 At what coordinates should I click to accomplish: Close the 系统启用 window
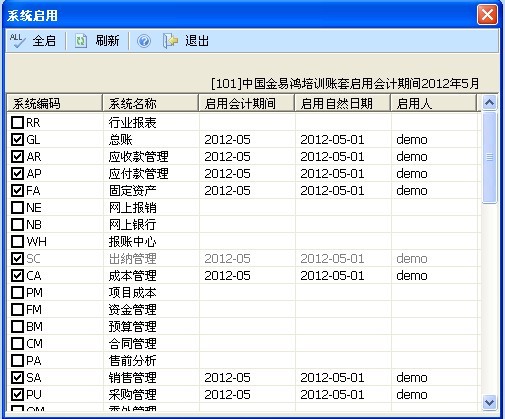click(487, 15)
